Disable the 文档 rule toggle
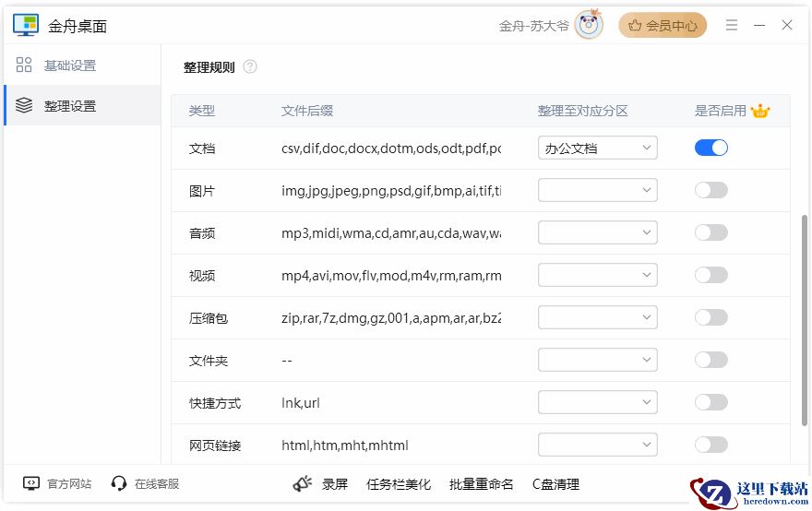 click(x=711, y=149)
